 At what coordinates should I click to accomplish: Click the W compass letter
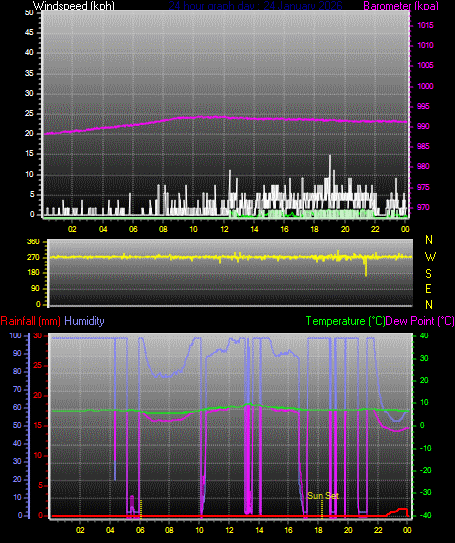[430, 257]
